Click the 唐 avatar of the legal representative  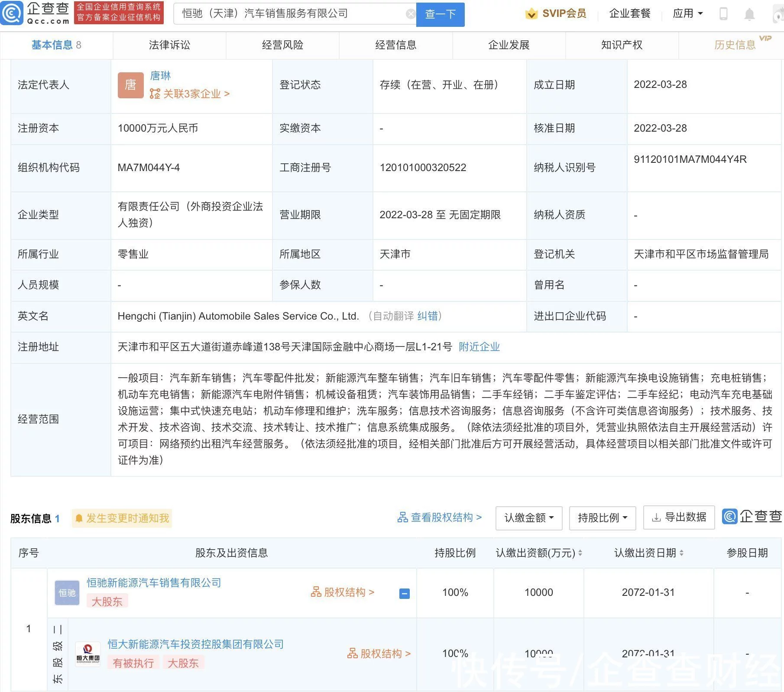point(131,85)
